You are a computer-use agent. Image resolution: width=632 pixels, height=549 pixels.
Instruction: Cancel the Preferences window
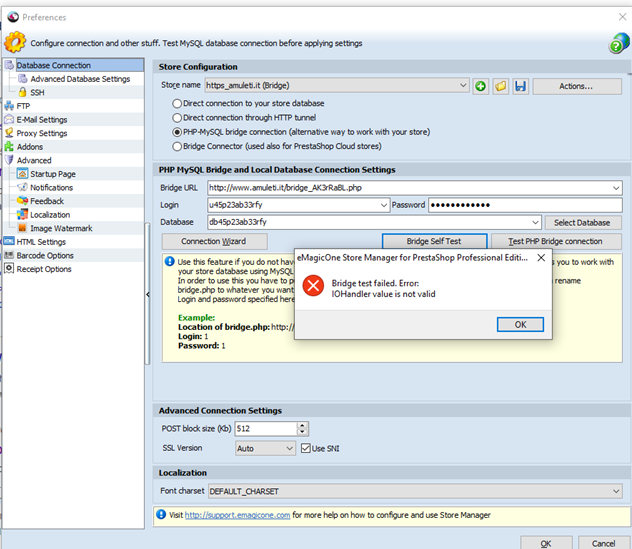603,543
